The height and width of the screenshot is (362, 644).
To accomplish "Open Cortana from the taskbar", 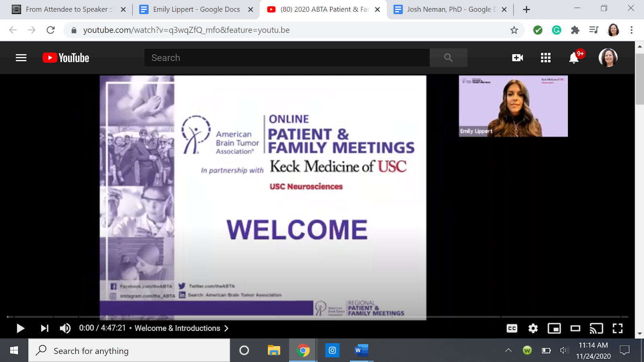I will (x=244, y=350).
